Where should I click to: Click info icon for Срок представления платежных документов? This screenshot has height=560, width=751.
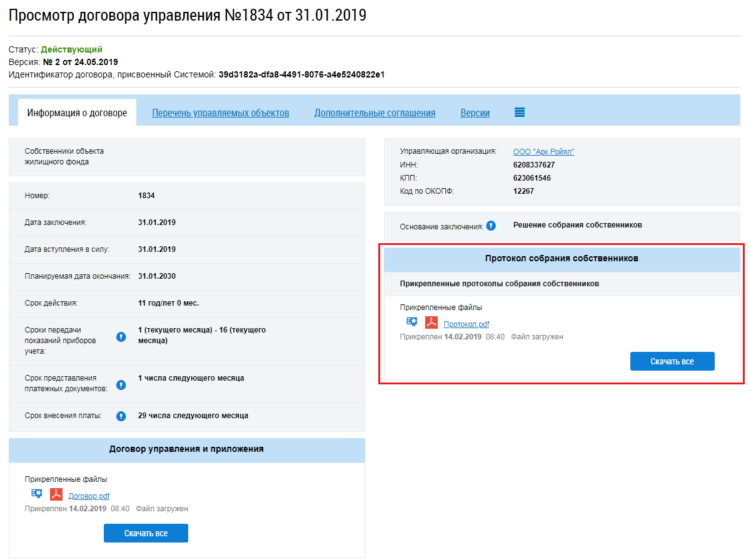[121, 384]
